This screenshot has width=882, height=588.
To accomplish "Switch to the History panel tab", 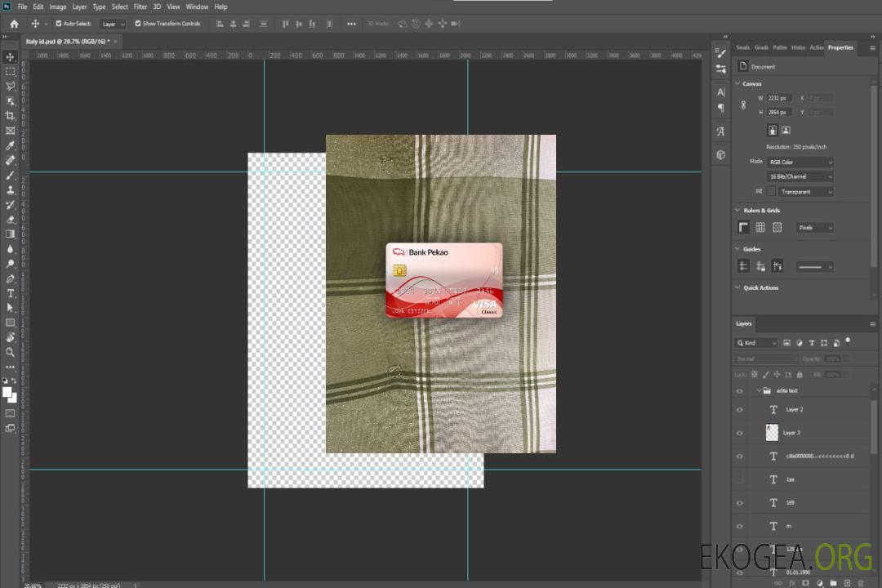I will [798, 47].
